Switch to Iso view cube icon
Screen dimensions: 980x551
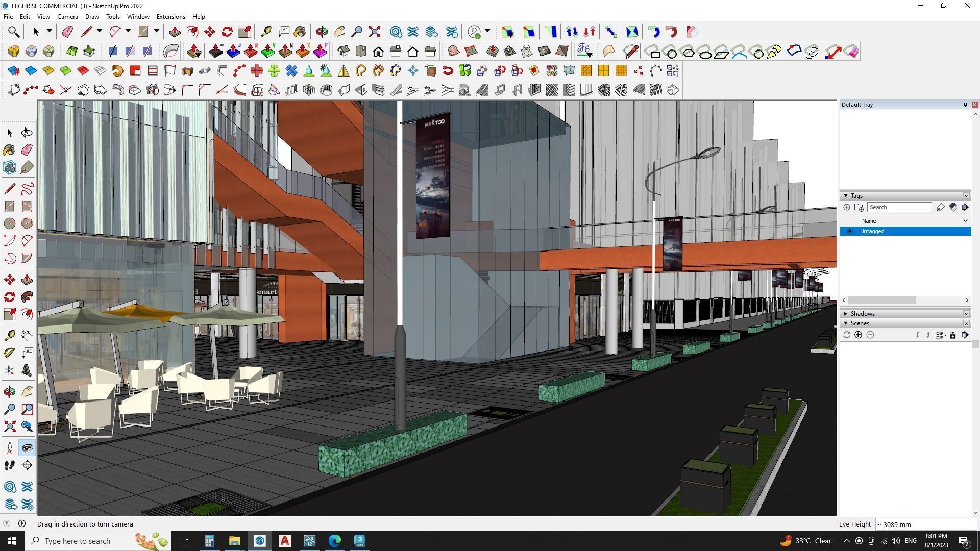click(344, 51)
